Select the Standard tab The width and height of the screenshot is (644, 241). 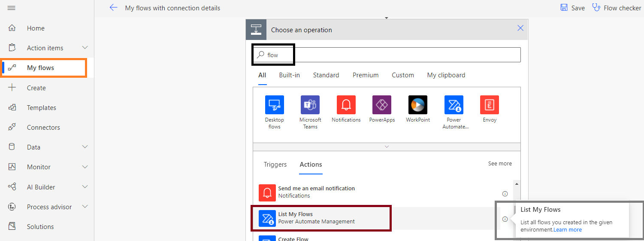tap(326, 75)
